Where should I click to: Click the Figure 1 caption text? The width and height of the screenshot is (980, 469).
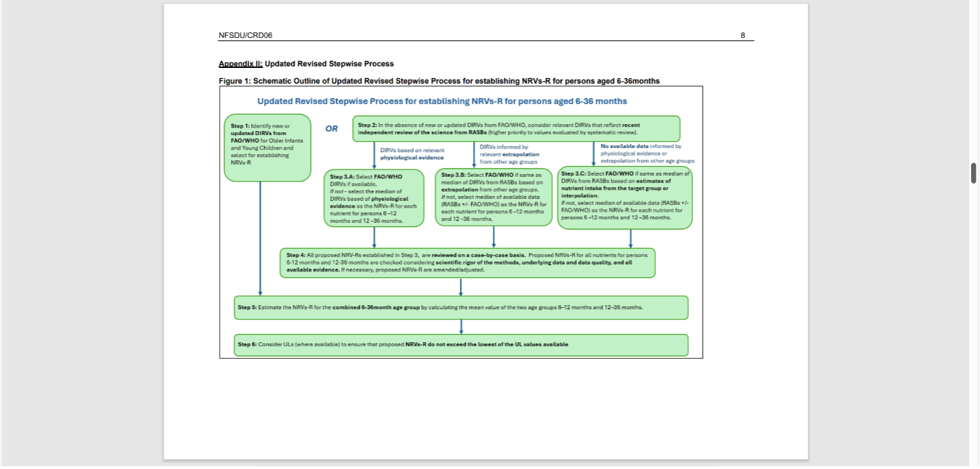coord(439,81)
